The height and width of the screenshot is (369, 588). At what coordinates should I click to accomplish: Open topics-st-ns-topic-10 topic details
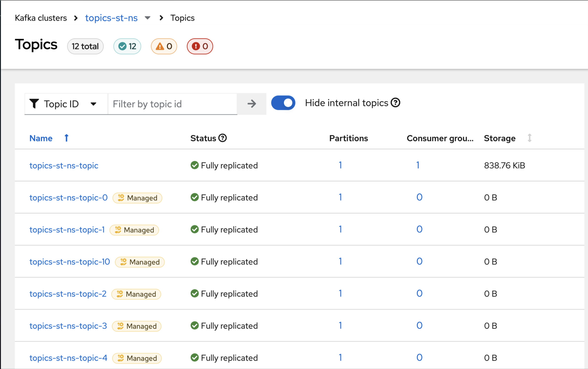coord(70,262)
